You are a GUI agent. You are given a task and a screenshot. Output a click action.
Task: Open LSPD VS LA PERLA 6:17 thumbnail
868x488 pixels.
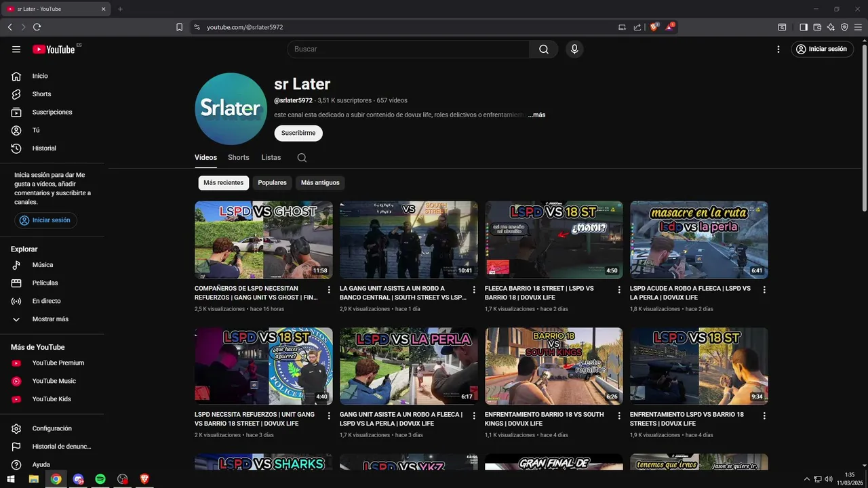(x=409, y=367)
